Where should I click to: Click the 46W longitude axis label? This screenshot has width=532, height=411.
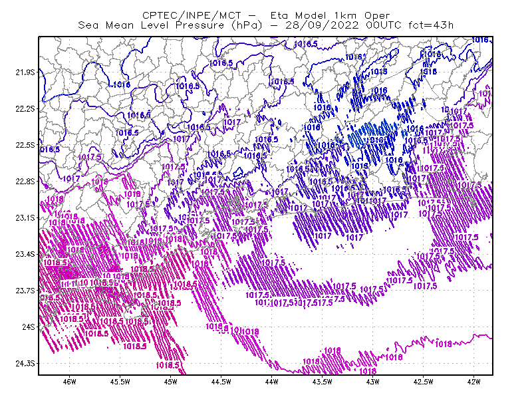[x=70, y=382]
